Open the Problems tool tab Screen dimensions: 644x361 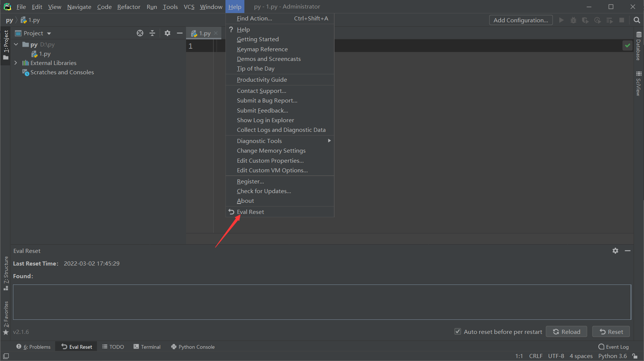[x=33, y=347]
